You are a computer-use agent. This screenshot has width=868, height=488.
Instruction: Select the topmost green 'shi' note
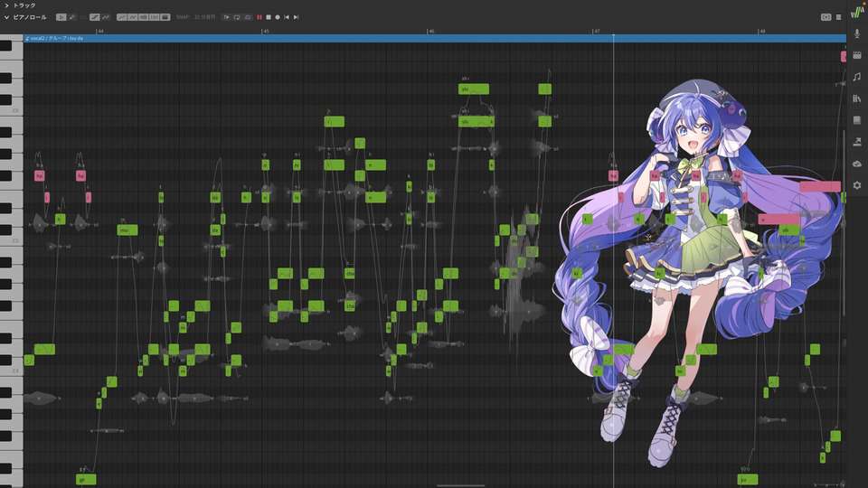(x=473, y=89)
